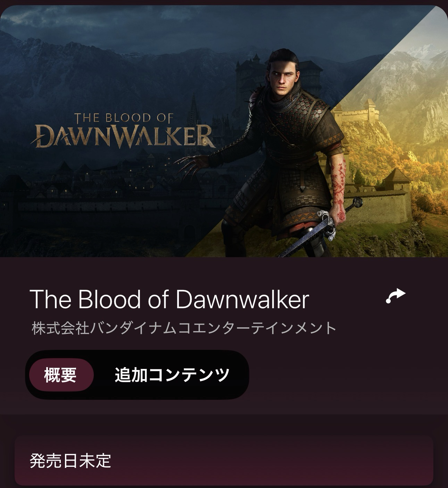
Task: Select the 概要 tab
Action: point(61,375)
